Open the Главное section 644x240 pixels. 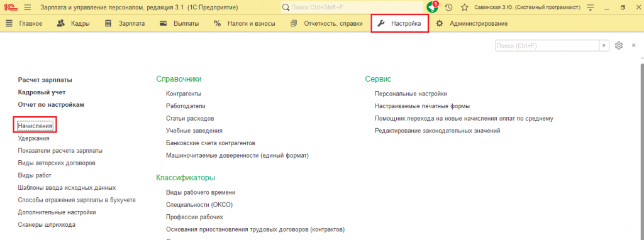point(30,24)
